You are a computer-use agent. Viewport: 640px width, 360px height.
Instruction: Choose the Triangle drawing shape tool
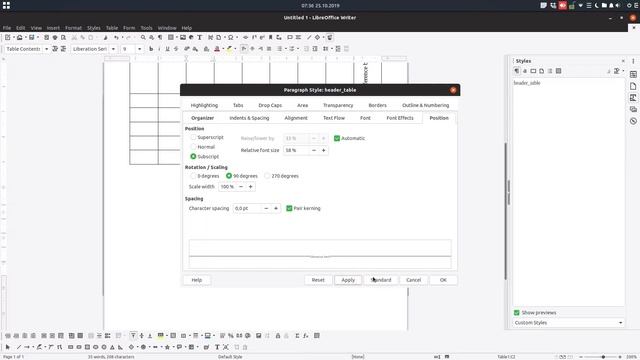coord(112,347)
